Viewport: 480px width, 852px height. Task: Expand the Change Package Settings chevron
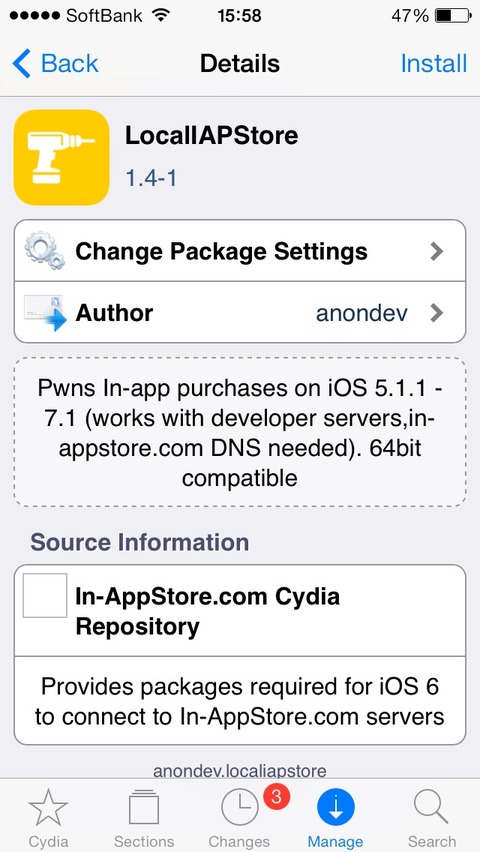click(x=437, y=251)
